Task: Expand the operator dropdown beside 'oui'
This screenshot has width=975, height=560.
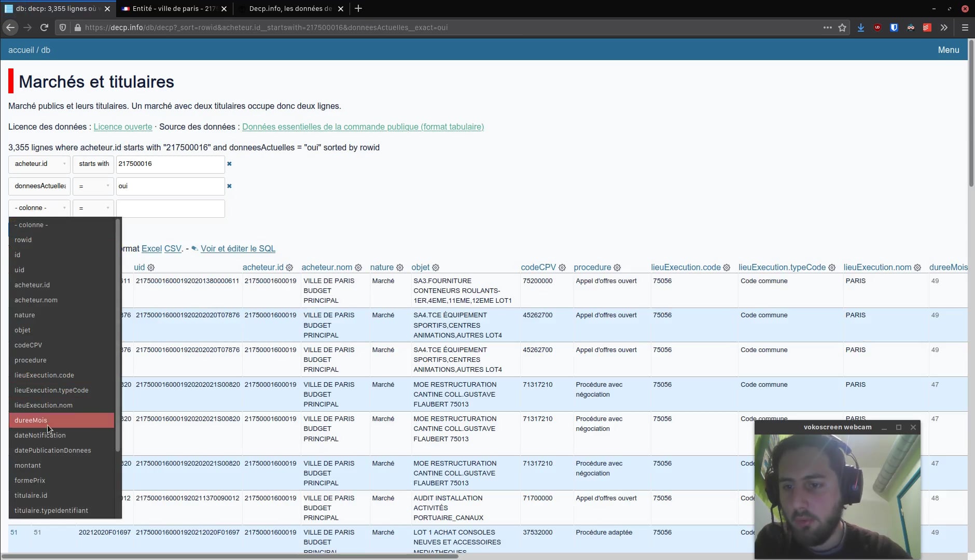Action: pyautogui.click(x=93, y=186)
